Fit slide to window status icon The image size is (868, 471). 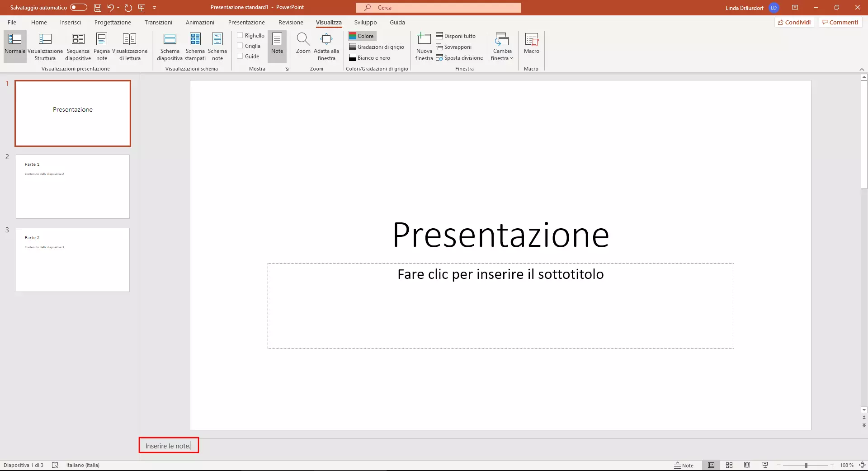pyautogui.click(x=862, y=465)
